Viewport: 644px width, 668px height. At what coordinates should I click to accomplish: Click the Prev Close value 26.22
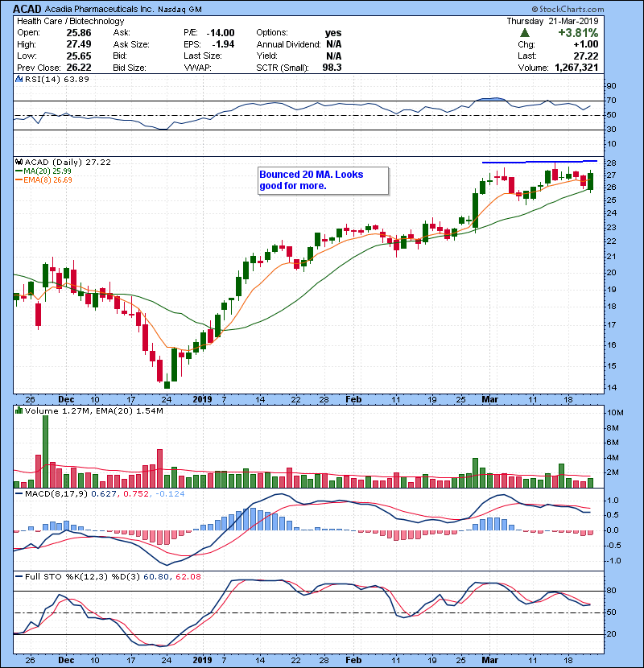tap(79, 68)
